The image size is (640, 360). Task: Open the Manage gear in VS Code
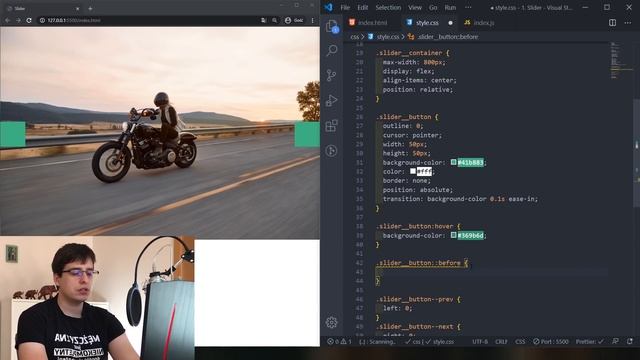coord(331,322)
